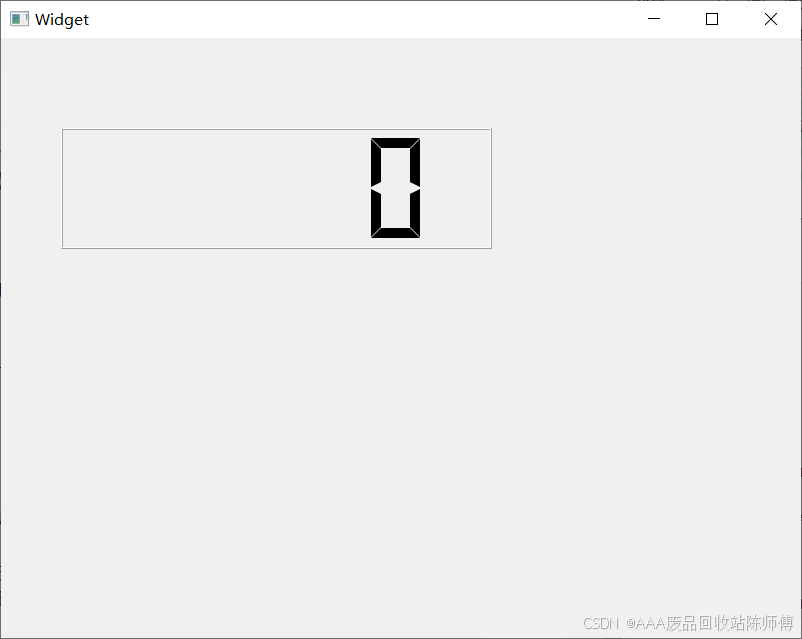
Task: Click the Widget application icon in title bar
Action: click(19, 19)
